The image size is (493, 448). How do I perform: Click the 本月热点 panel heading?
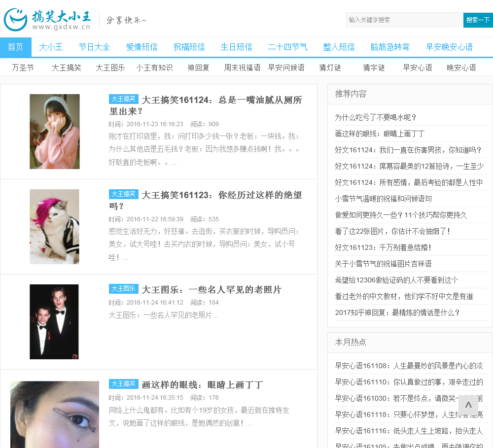click(x=351, y=343)
